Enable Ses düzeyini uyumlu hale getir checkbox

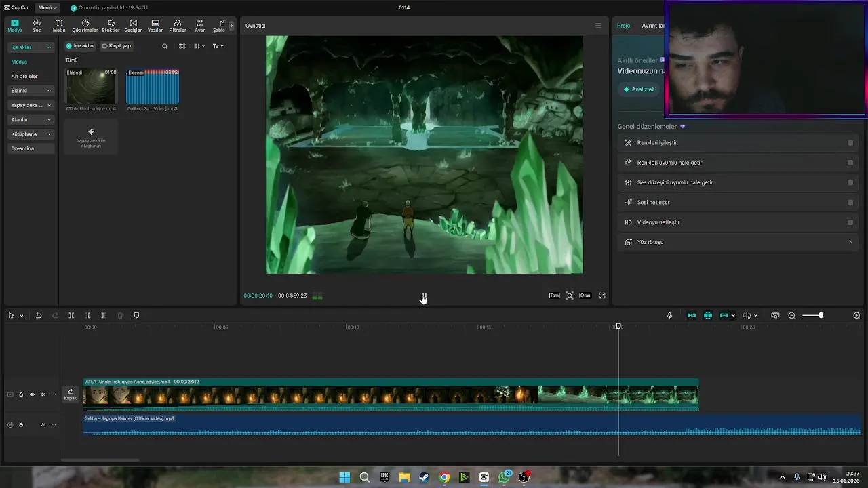point(850,182)
